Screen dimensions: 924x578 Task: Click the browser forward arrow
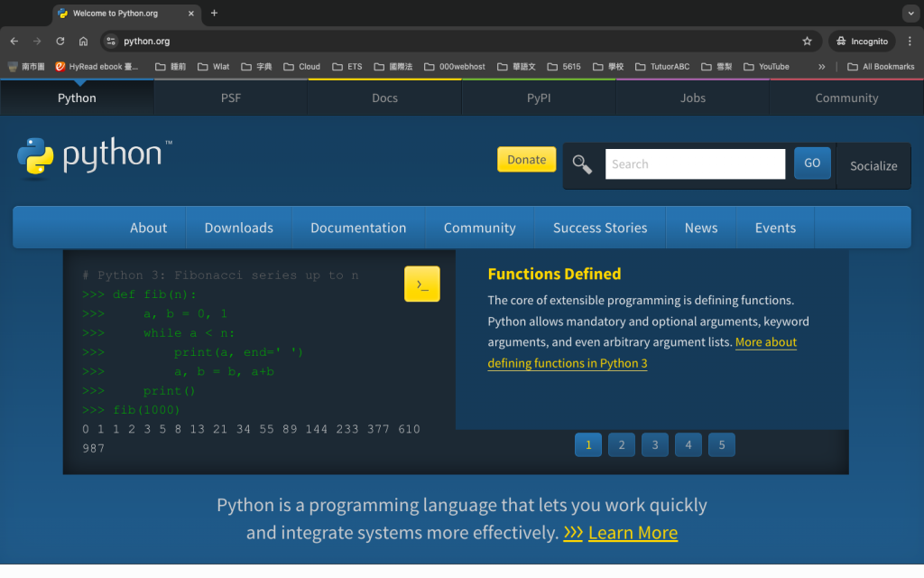[37, 42]
